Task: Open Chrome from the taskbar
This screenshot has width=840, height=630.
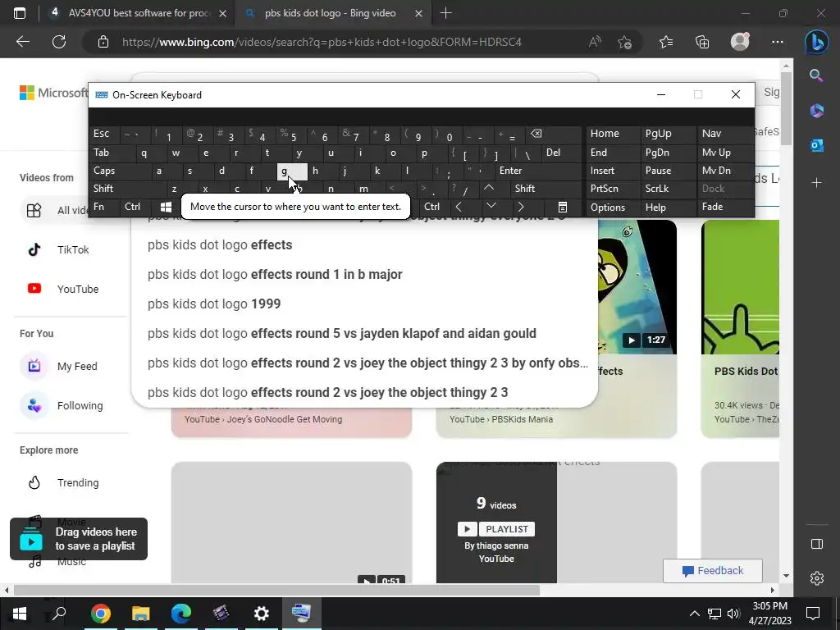Action: coord(100,614)
